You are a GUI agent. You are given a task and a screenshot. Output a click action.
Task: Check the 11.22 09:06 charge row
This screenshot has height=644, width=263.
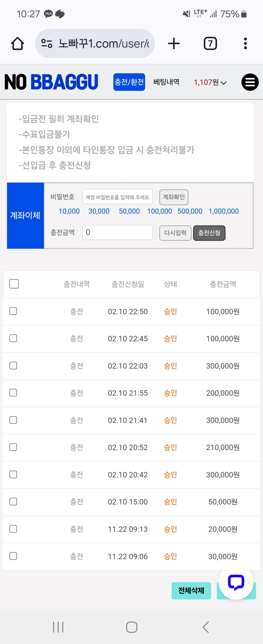point(13,556)
